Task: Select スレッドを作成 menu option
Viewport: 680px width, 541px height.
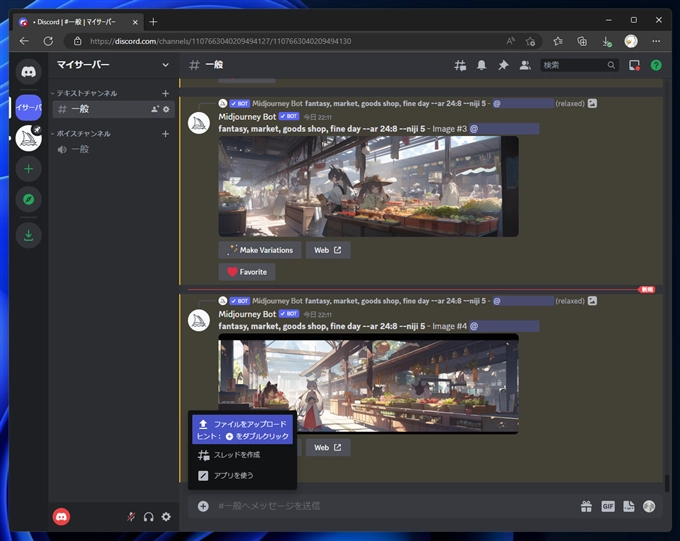Action: [242, 455]
